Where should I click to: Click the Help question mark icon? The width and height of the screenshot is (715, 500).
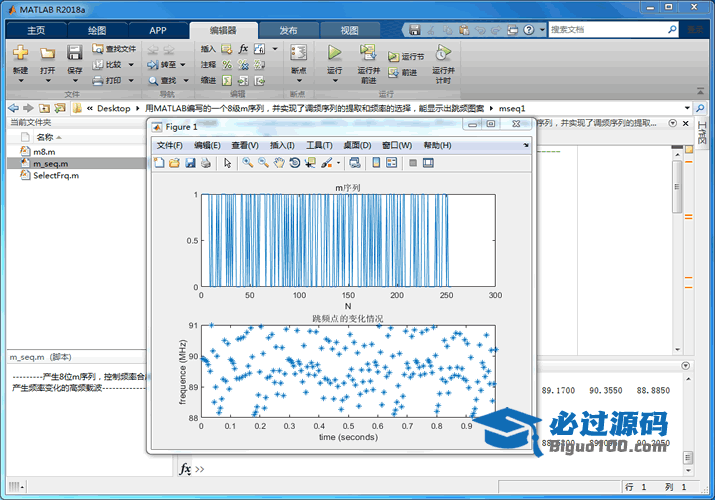click(528, 30)
